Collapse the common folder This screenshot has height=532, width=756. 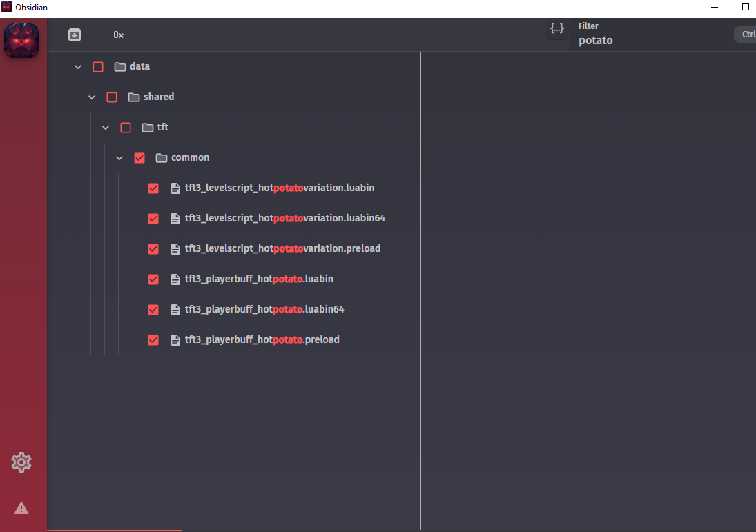[119, 157]
